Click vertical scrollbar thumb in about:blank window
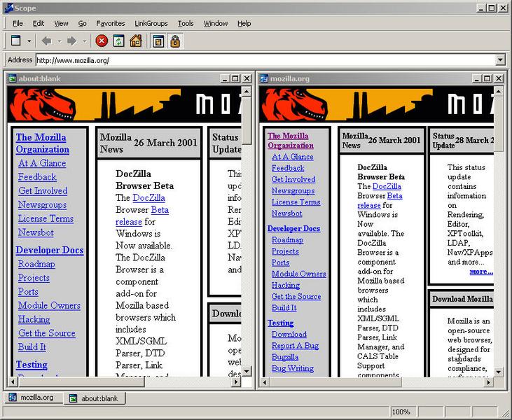The height and width of the screenshot is (420, 512). pyautogui.click(x=247, y=120)
